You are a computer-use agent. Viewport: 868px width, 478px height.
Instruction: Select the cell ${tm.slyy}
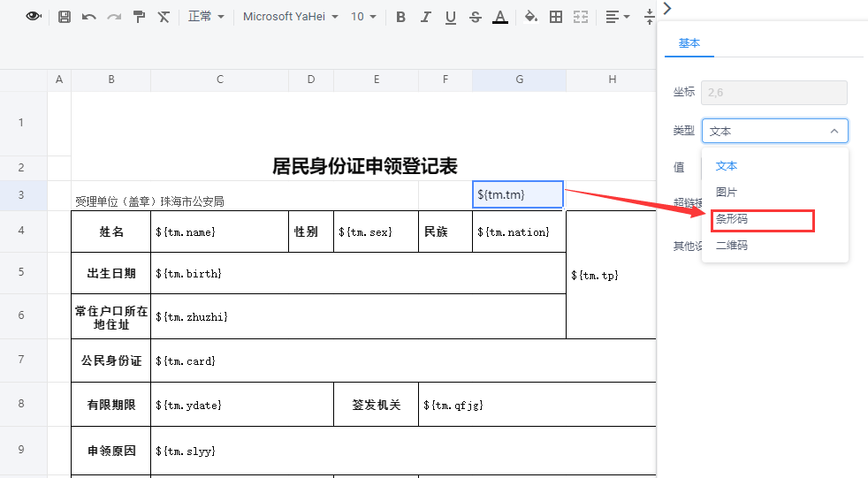404,451
